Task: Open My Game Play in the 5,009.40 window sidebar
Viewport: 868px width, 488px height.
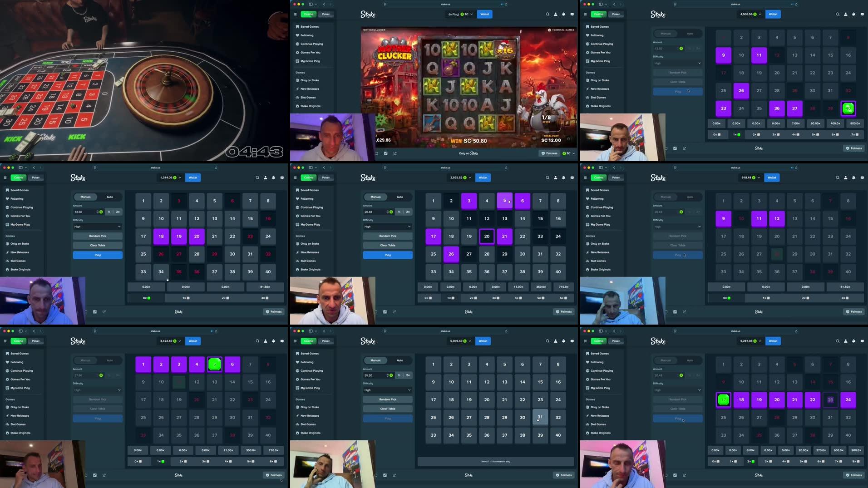Action: [310, 388]
